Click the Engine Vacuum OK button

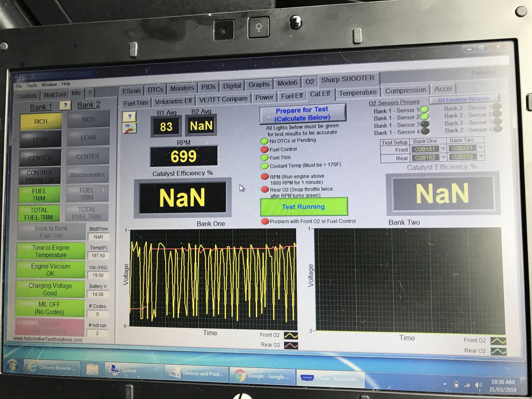point(50,270)
